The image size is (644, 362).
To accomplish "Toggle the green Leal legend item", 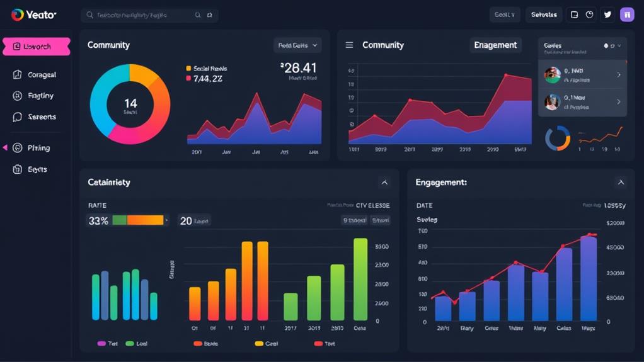I will pos(136,344).
